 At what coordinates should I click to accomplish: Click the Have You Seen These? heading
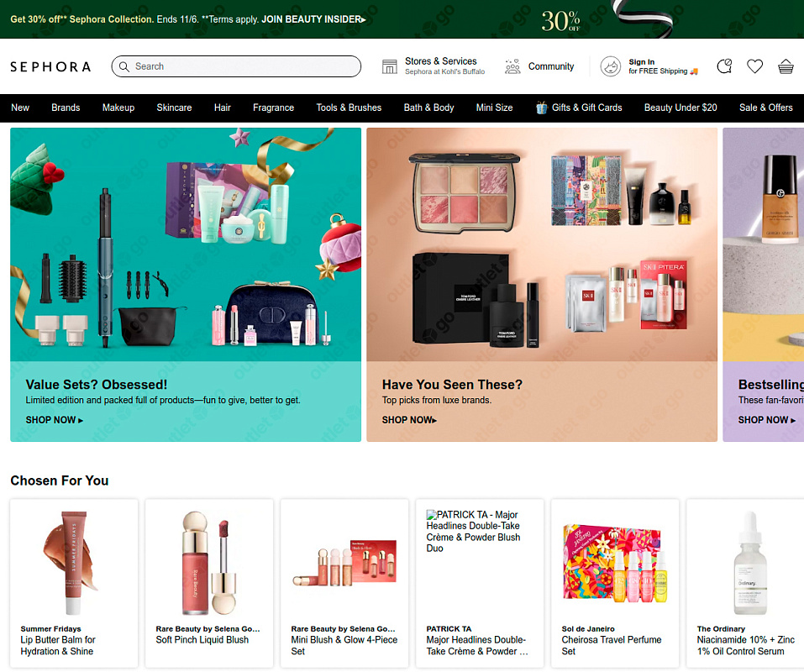point(452,385)
